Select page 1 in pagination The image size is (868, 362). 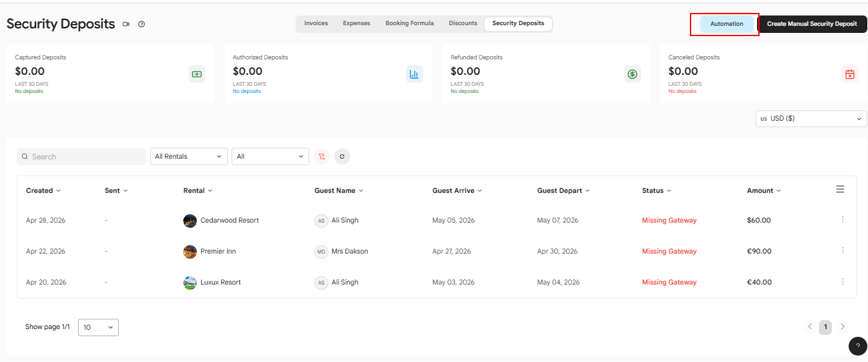coord(825,327)
